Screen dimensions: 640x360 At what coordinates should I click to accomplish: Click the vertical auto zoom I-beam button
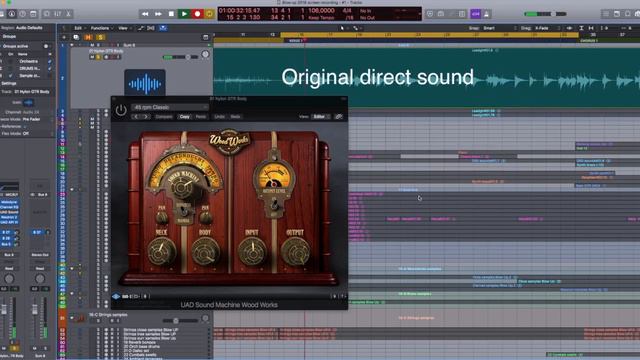click(x=581, y=28)
